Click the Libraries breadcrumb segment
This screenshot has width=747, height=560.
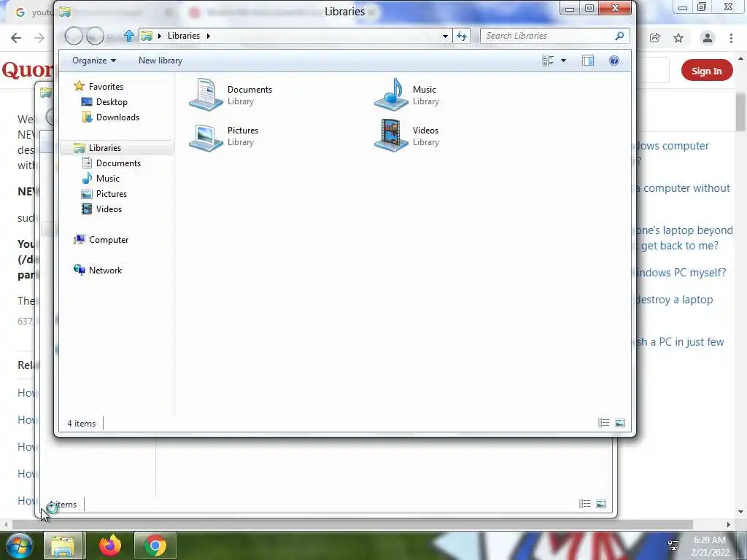(x=184, y=36)
